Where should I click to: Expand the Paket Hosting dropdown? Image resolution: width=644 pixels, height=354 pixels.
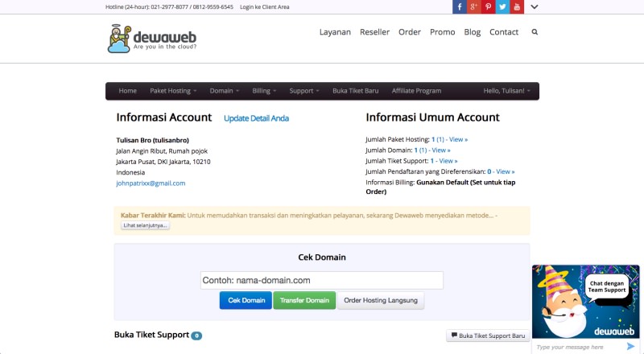tap(173, 91)
